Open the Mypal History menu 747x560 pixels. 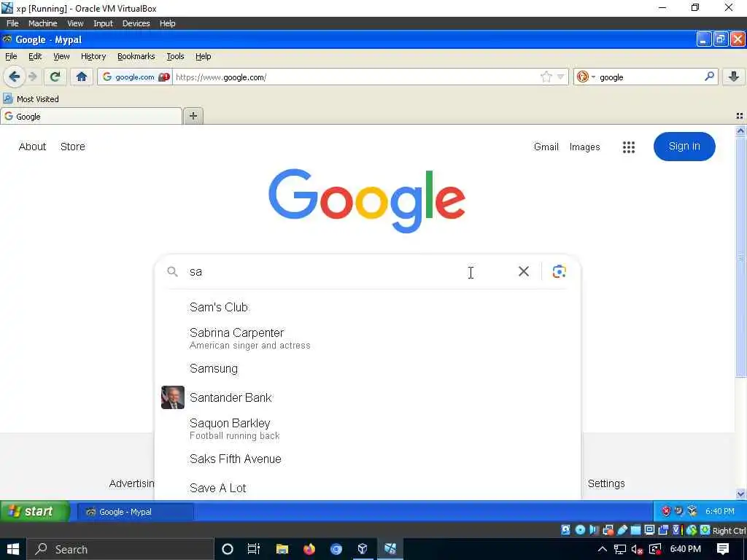[x=93, y=56]
